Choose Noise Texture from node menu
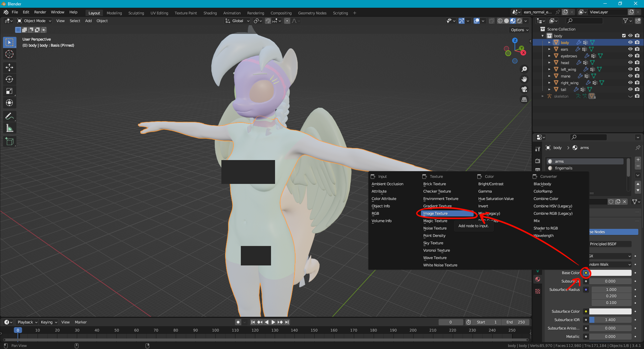 pyautogui.click(x=435, y=228)
